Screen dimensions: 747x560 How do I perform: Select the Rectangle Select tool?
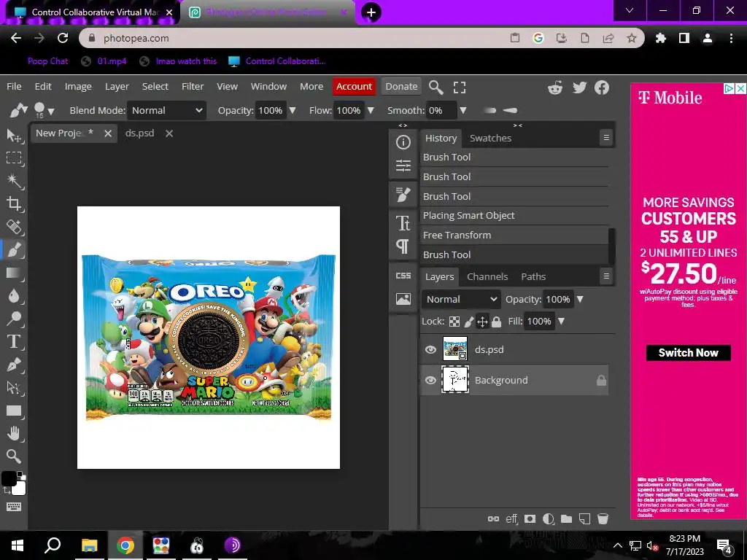pos(14,157)
